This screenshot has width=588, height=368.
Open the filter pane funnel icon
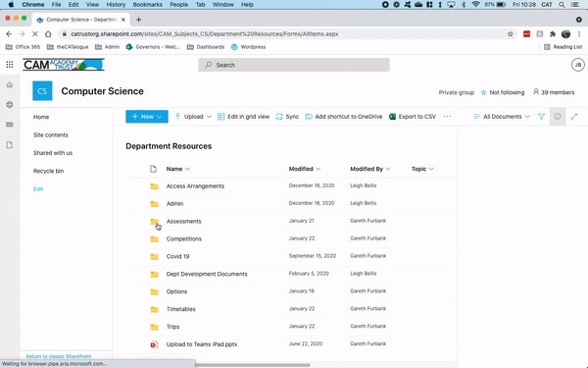coord(541,117)
